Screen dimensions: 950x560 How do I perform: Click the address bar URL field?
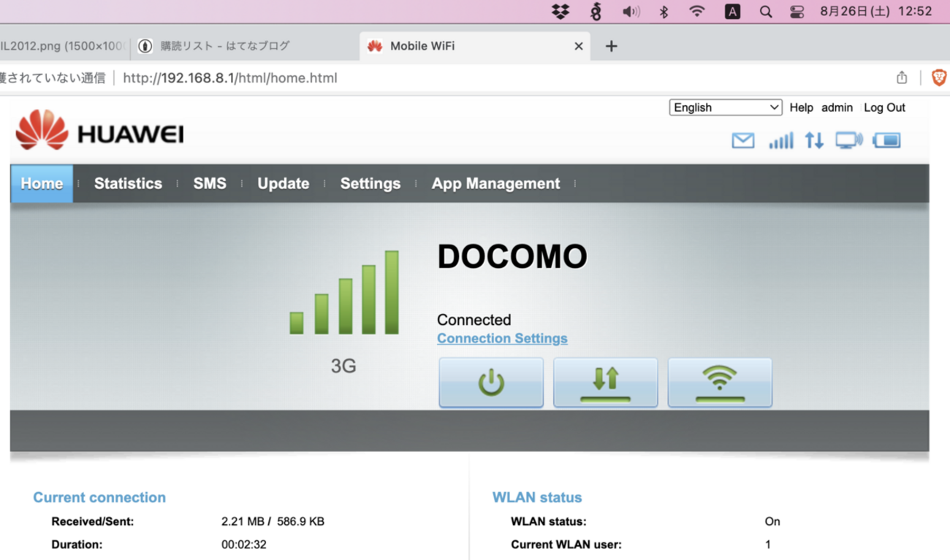(230, 78)
